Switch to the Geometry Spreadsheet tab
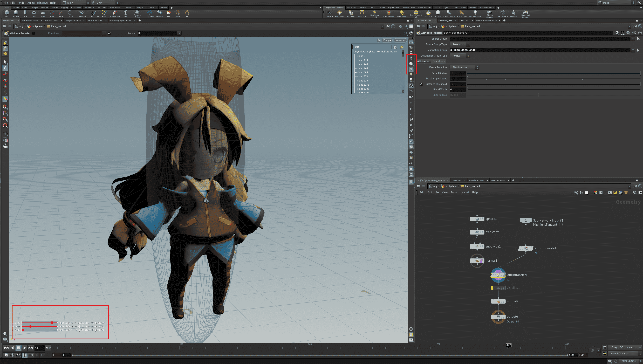 point(121,21)
